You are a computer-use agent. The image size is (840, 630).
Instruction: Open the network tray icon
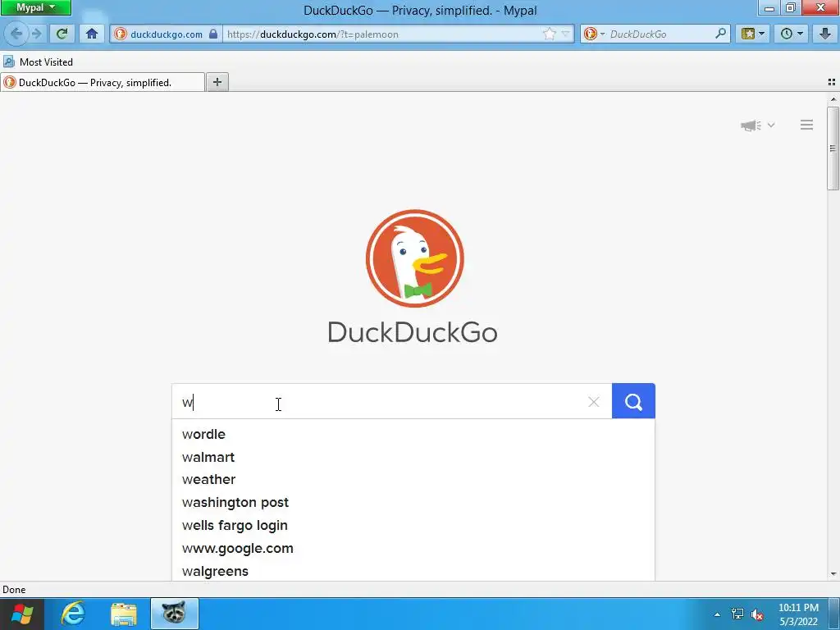point(737,614)
